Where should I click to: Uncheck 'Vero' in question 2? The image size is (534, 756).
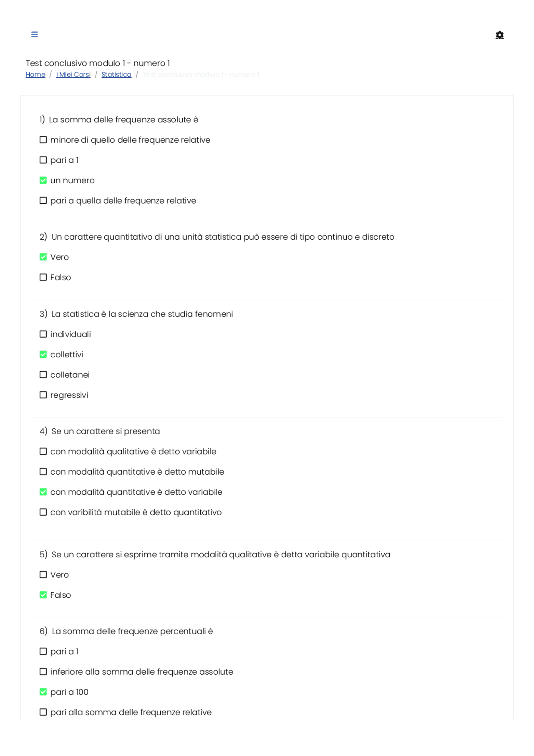click(x=43, y=257)
